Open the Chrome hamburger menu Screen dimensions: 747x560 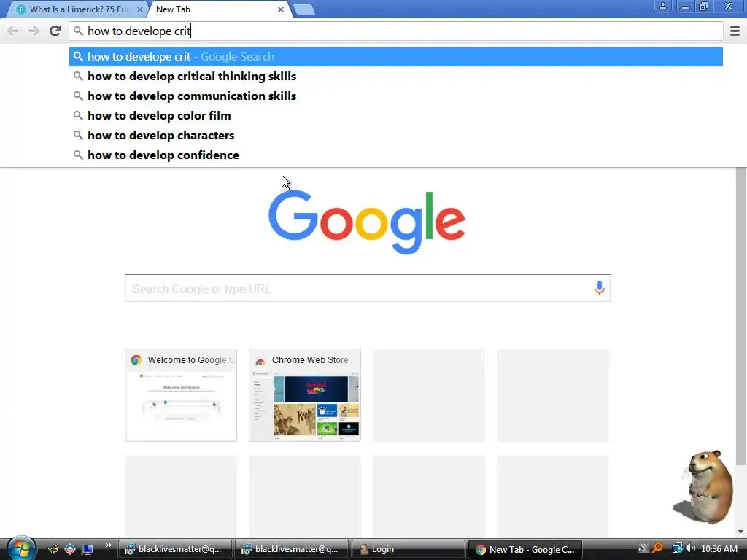point(735,31)
